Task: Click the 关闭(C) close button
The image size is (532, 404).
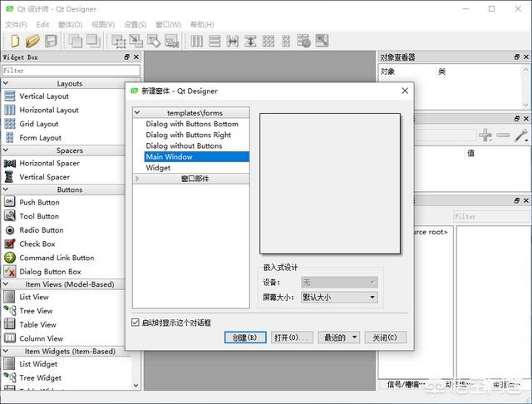Action: tap(385, 337)
